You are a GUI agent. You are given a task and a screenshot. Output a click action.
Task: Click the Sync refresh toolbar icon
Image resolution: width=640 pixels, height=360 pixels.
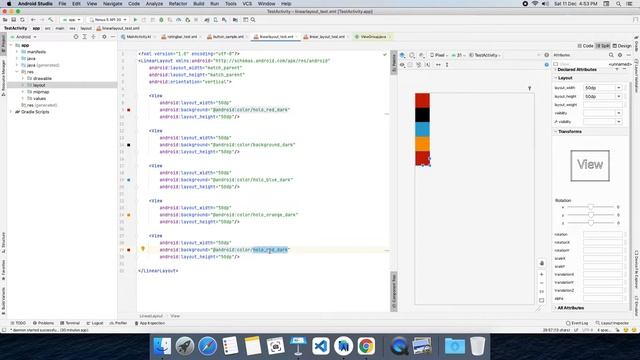coord(22,20)
